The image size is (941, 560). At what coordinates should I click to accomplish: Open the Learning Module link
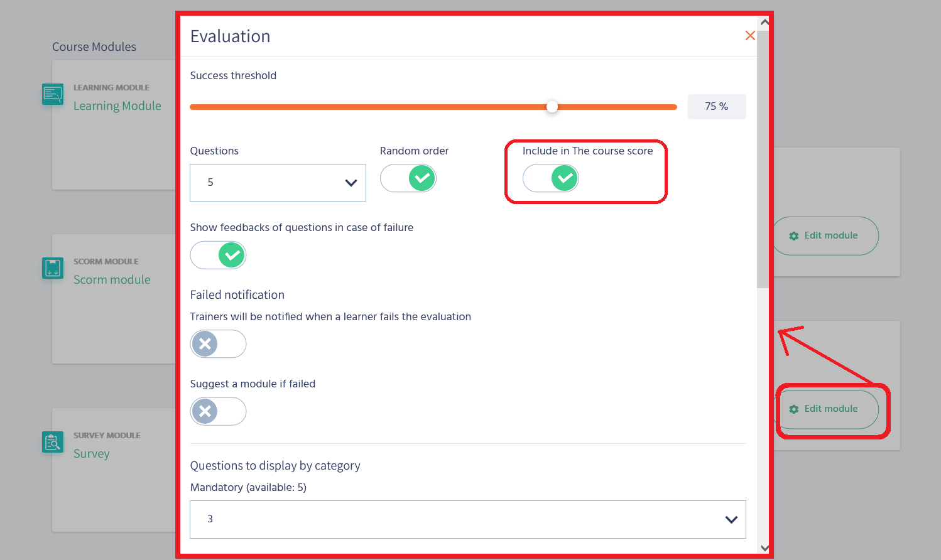tap(117, 106)
